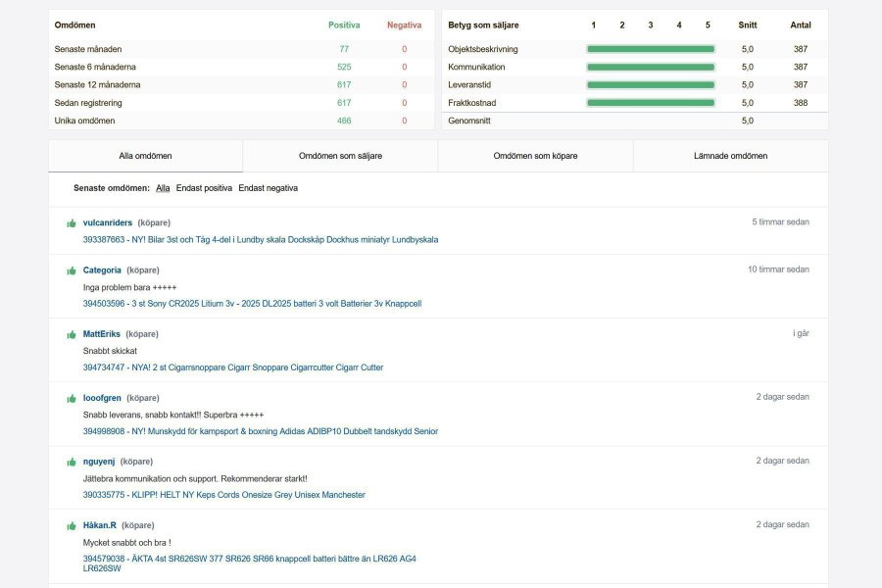
Task: Click thumbs-up icon next to nguyenj
Action: [x=72, y=462]
